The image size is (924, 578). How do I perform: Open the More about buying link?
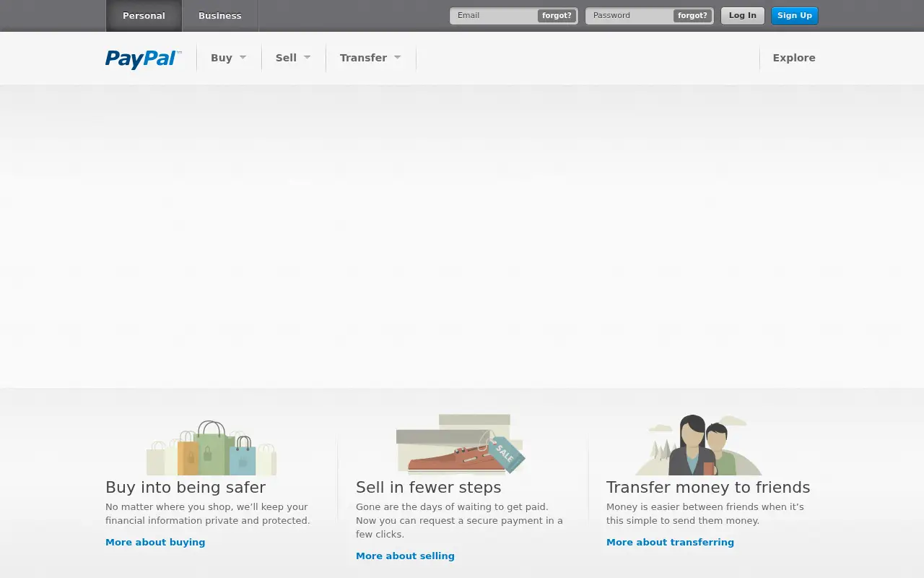(155, 542)
